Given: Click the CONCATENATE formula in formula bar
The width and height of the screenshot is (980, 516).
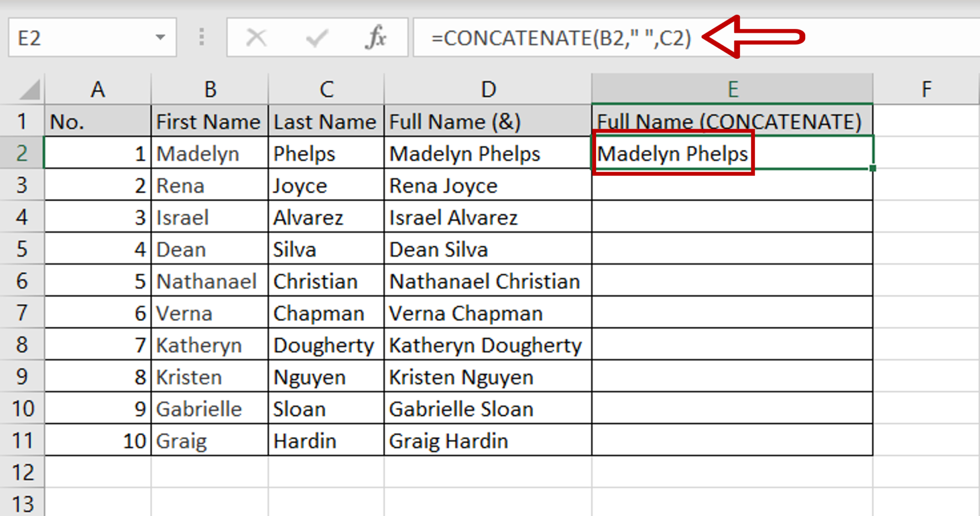Looking at the screenshot, I should click(561, 38).
